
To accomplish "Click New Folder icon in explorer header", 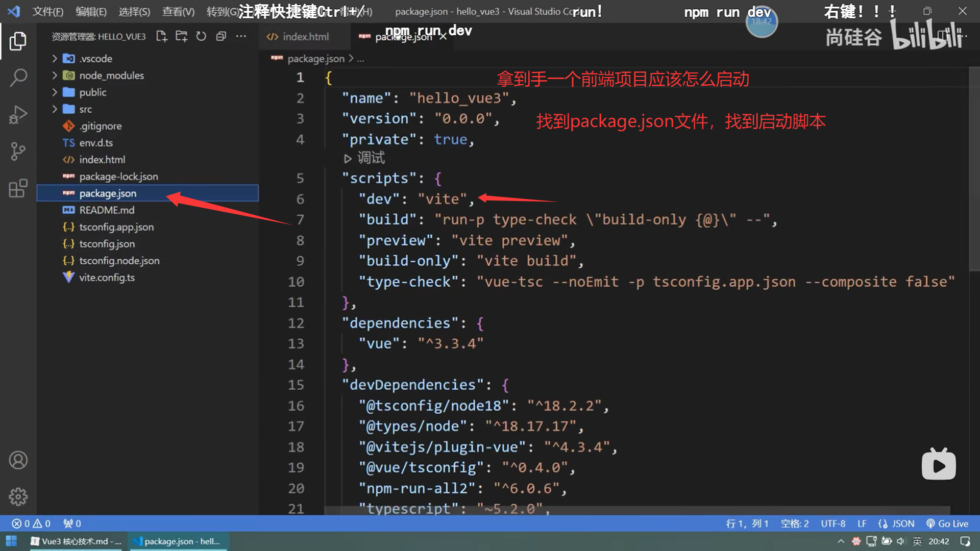I will [181, 36].
